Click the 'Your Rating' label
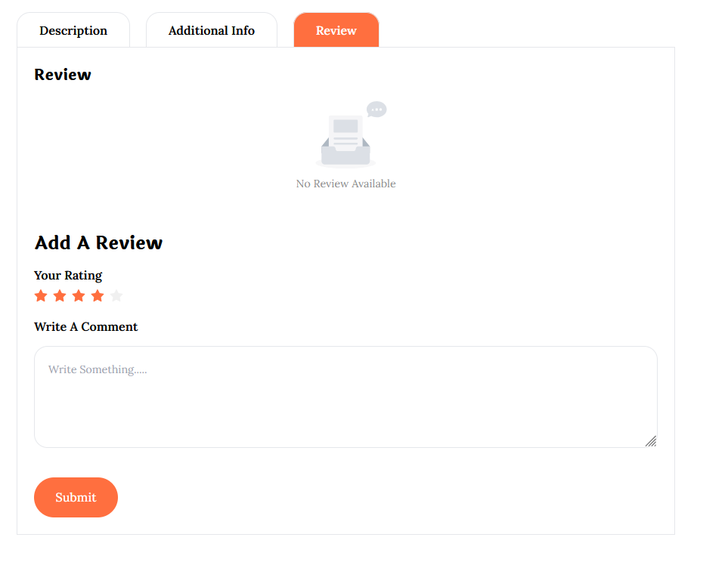This screenshot has height=562, width=728. point(68,275)
